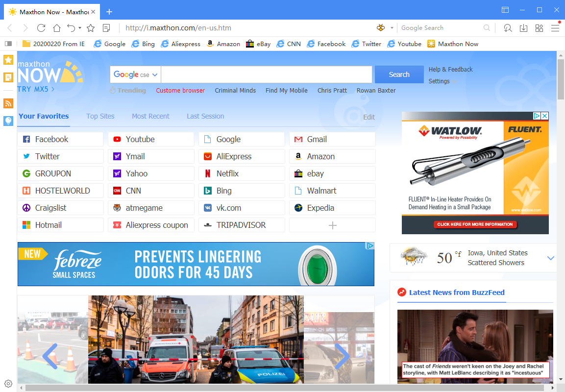Viewport: 565px width, 392px height.
Task: Open Maxthon Now bookmark in favorites bar
Action: (453, 44)
